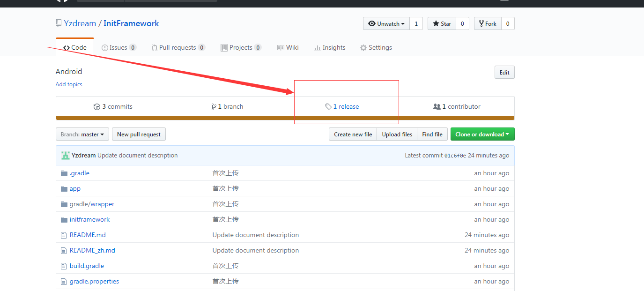Click Yzdream author name in latest commit
This screenshot has width=644, height=291.
(84, 156)
